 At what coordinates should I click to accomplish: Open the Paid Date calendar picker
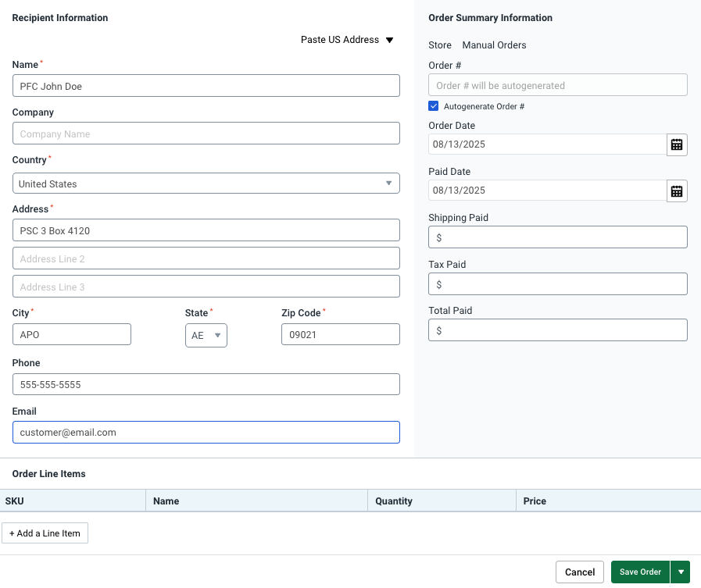tap(677, 191)
